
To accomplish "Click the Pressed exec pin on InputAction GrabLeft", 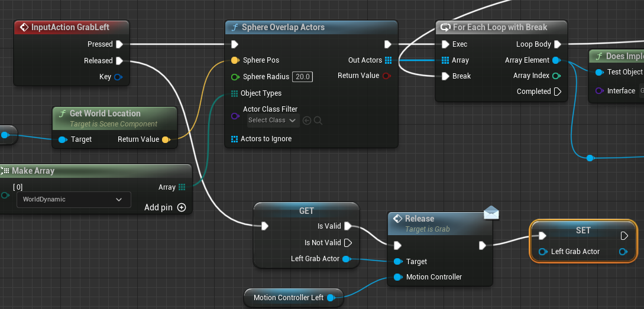I will [119, 44].
